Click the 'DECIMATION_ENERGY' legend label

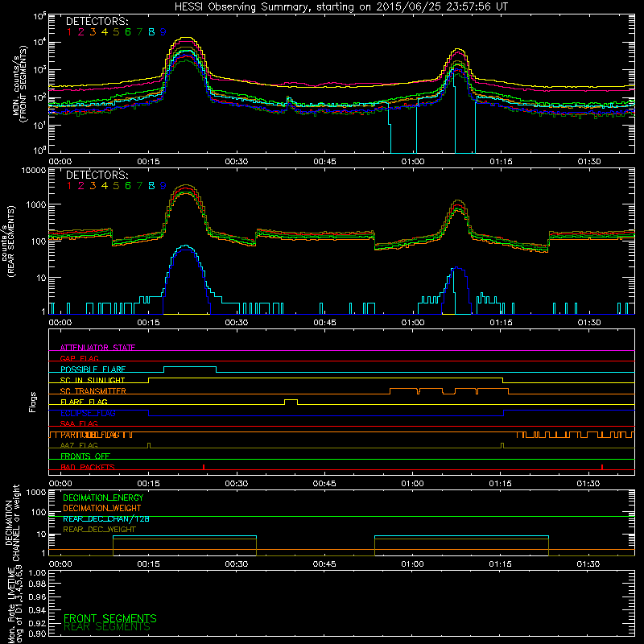pos(103,497)
